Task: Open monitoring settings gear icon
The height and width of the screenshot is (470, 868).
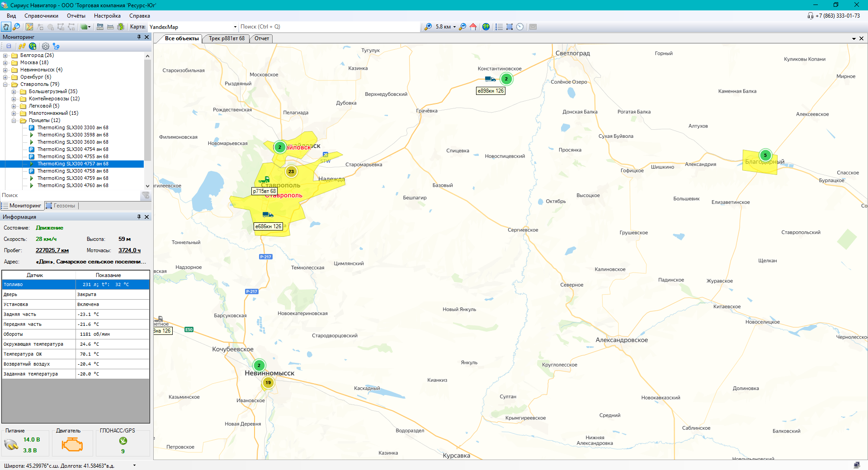Action: tap(46, 46)
